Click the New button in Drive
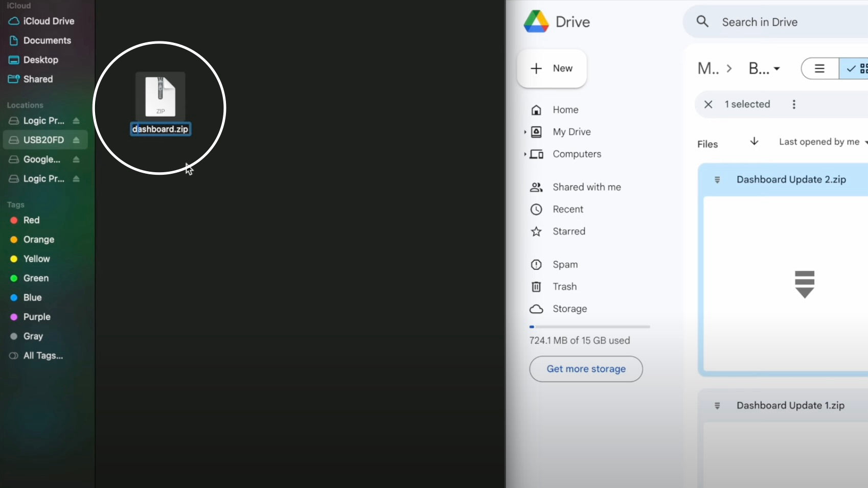This screenshot has height=488, width=868. [552, 68]
